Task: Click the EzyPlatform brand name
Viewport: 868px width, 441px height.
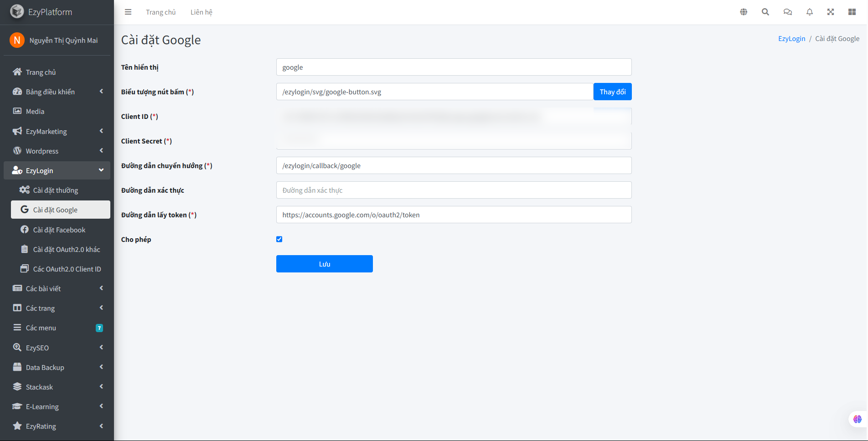Action: point(50,12)
